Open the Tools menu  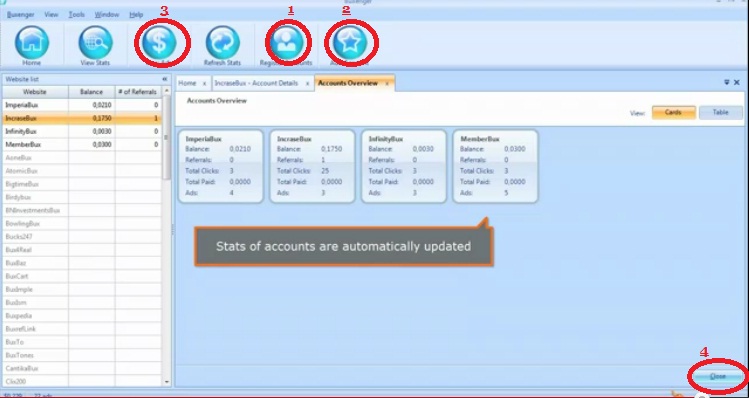(76, 15)
